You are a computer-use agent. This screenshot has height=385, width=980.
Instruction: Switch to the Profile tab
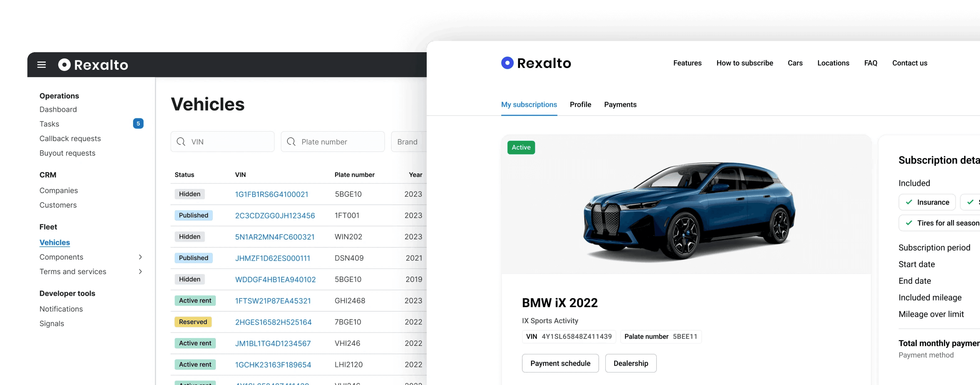pos(580,104)
